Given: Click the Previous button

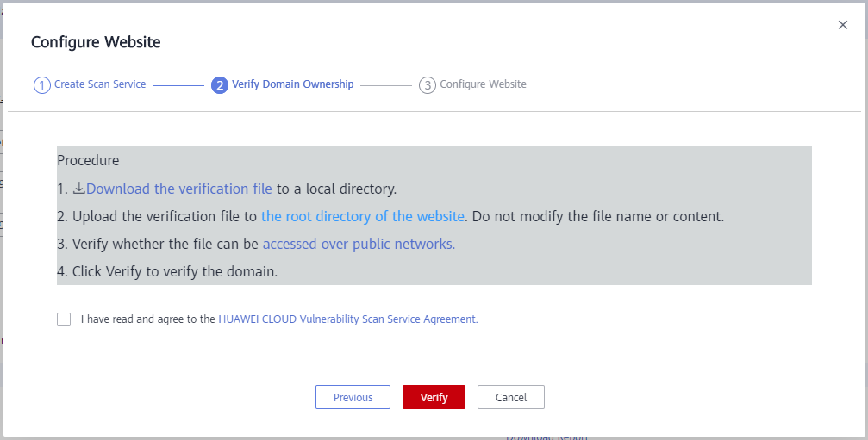Looking at the screenshot, I should coord(353,397).
